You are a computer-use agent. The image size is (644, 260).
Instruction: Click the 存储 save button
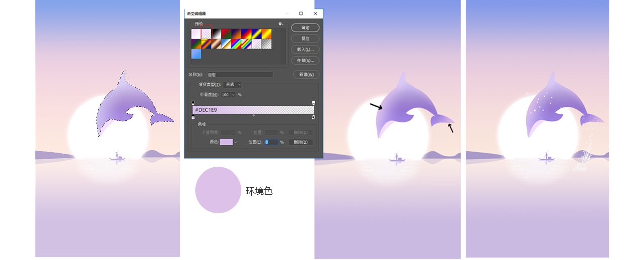coord(305,61)
